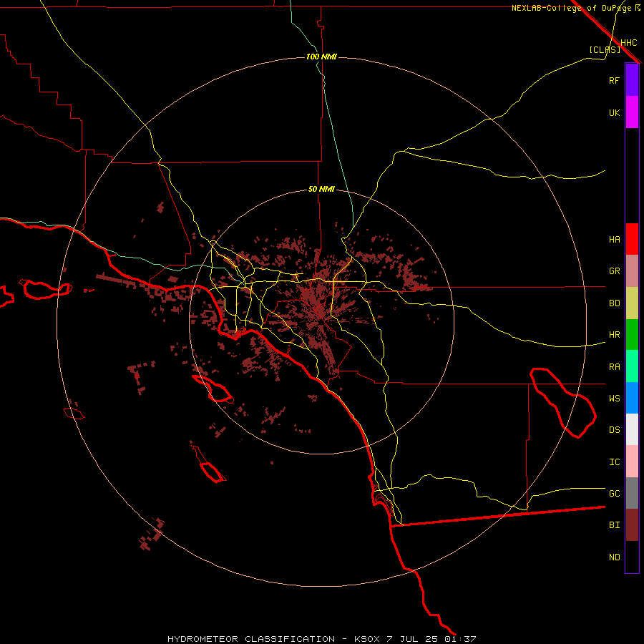The width and height of the screenshot is (644, 644).
Task: Select the light pink IC swatch
Action: point(632,462)
